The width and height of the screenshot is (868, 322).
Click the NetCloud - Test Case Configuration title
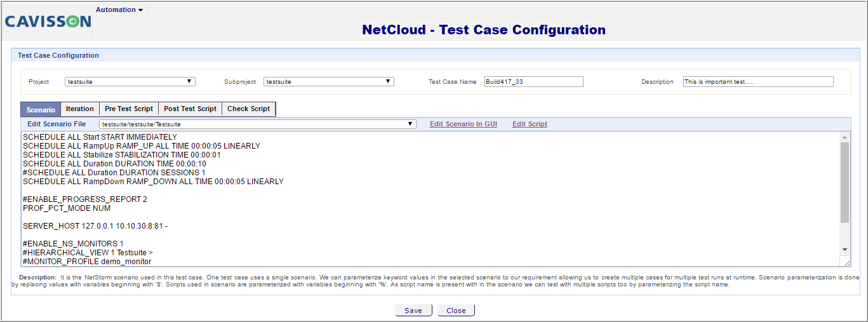[484, 30]
